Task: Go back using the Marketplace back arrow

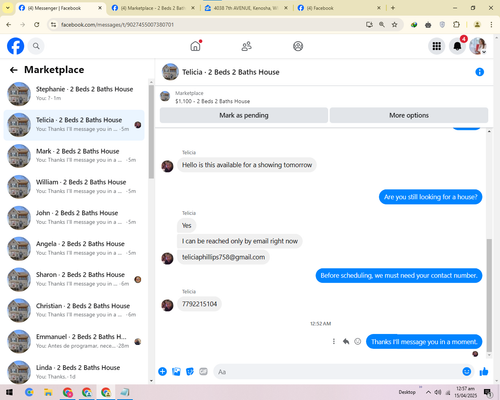Action: (x=14, y=70)
